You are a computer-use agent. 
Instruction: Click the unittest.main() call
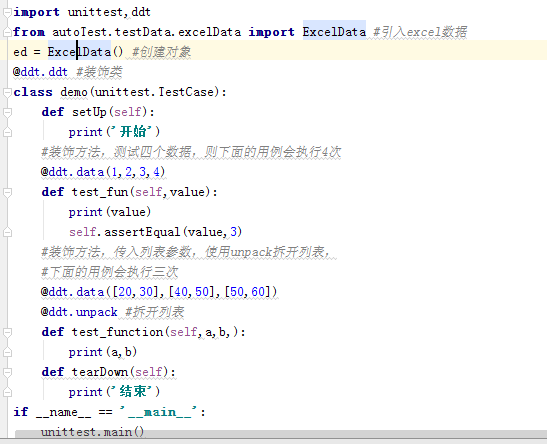[x=92, y=432]
